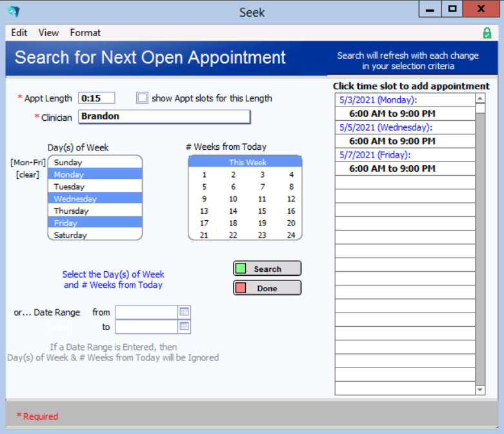
Task: Deselect Friday in Day(s) of Week
Action: click(x=95, y=223)
